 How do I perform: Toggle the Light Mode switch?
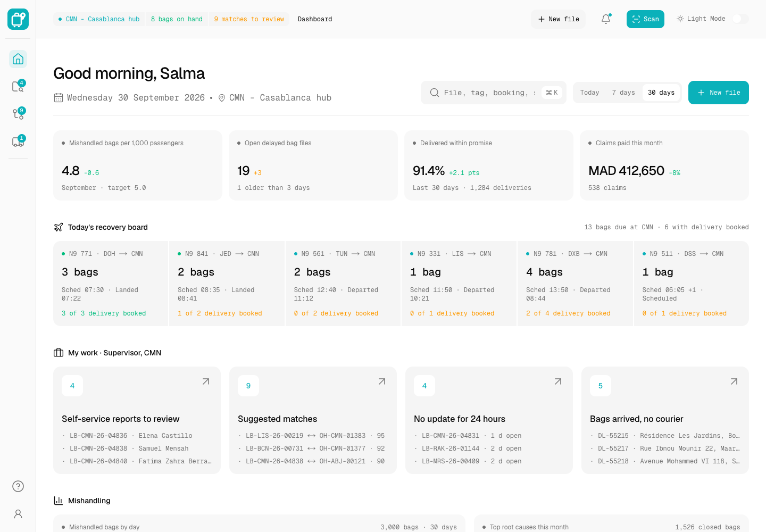click(x=740, y=19)
